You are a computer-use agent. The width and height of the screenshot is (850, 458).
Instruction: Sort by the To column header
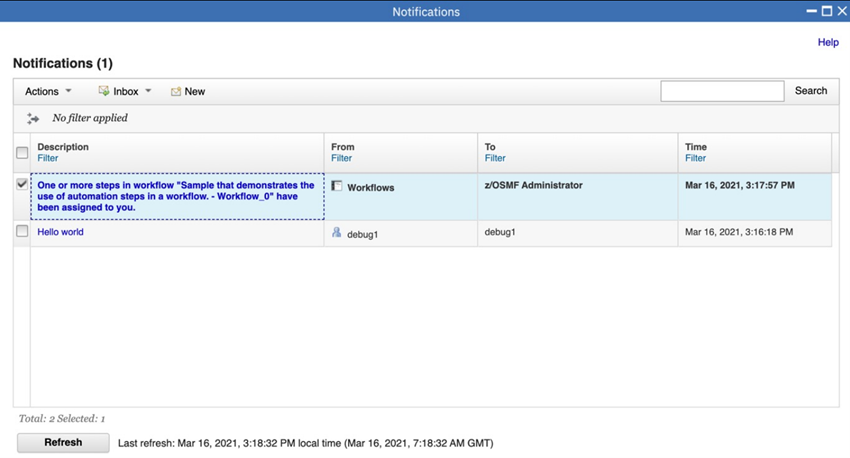pos(490,147)
